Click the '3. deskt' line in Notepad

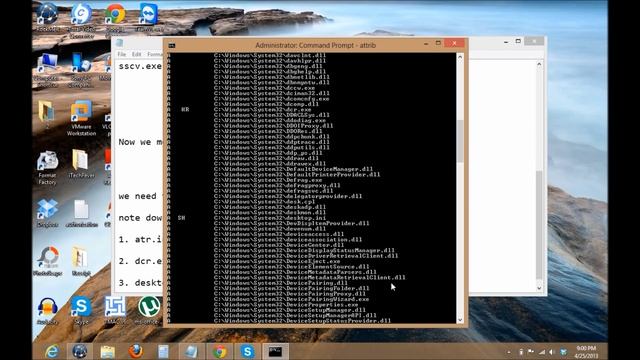click(x=140, y=283)
